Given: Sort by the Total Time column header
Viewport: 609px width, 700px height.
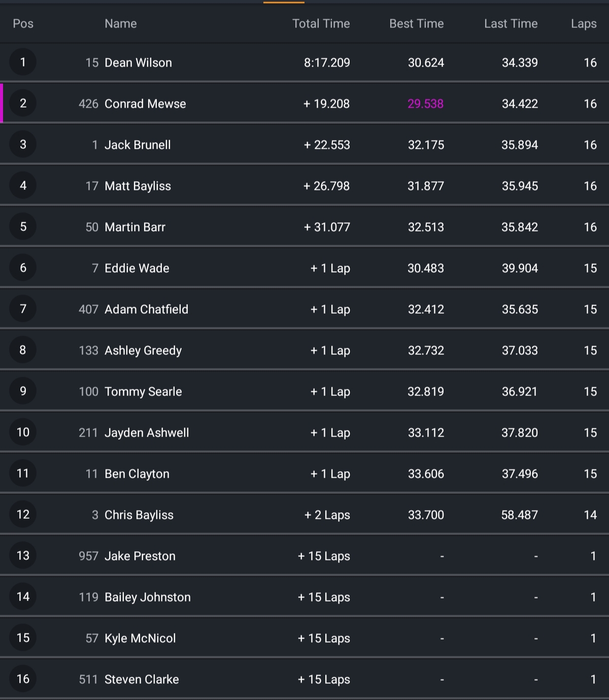Looking at the screenshot, I should (321, 24).
